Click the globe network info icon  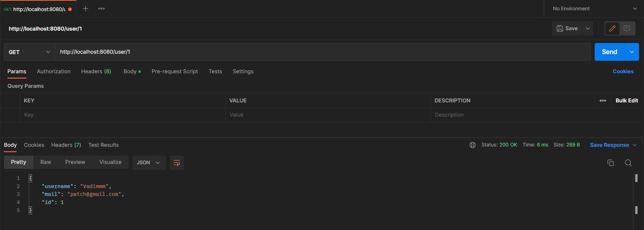tap(472, 145)
